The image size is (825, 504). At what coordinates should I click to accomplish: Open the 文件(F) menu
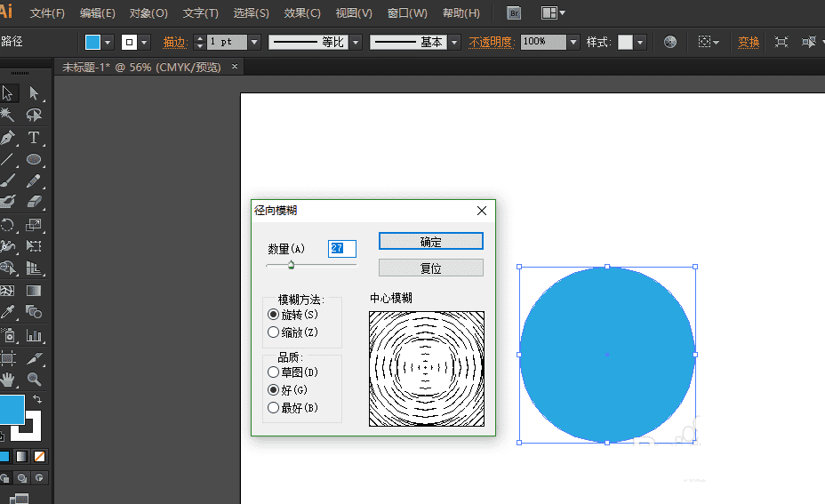pos(47,13)
